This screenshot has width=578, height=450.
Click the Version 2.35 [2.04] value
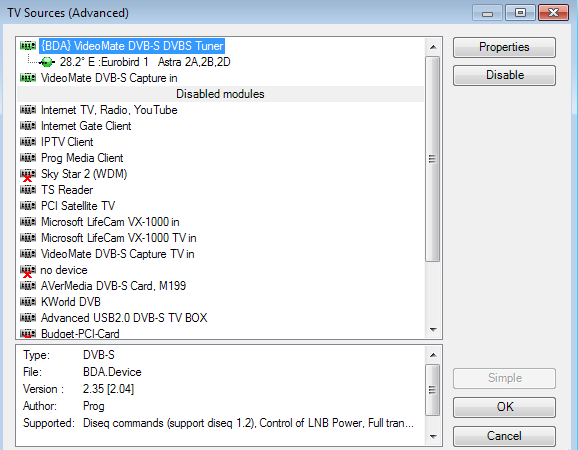pos(108,389)
